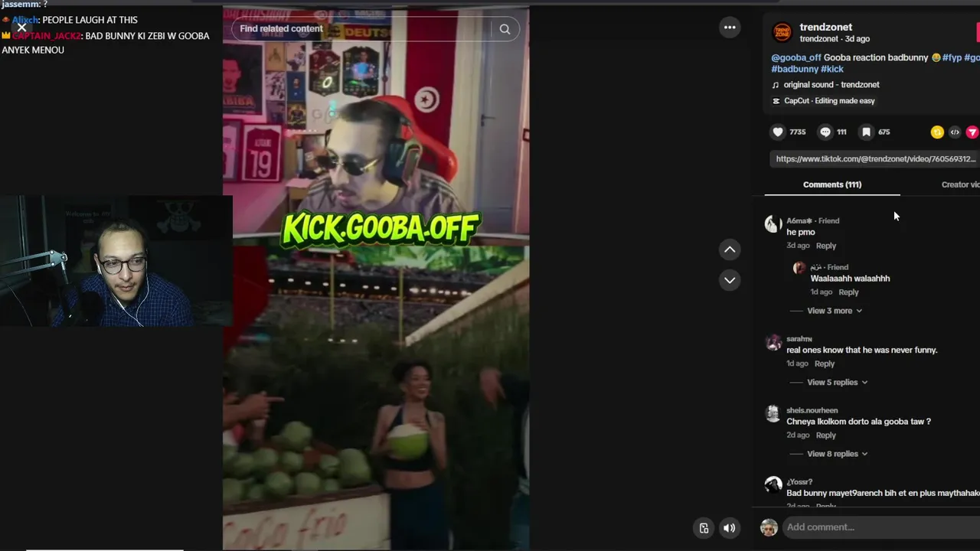Click avatar beside Waalaaahh reply
Image resolution: width=980 pixels, height=551 pixels.
pyautogui.click(x=799, y=268)
